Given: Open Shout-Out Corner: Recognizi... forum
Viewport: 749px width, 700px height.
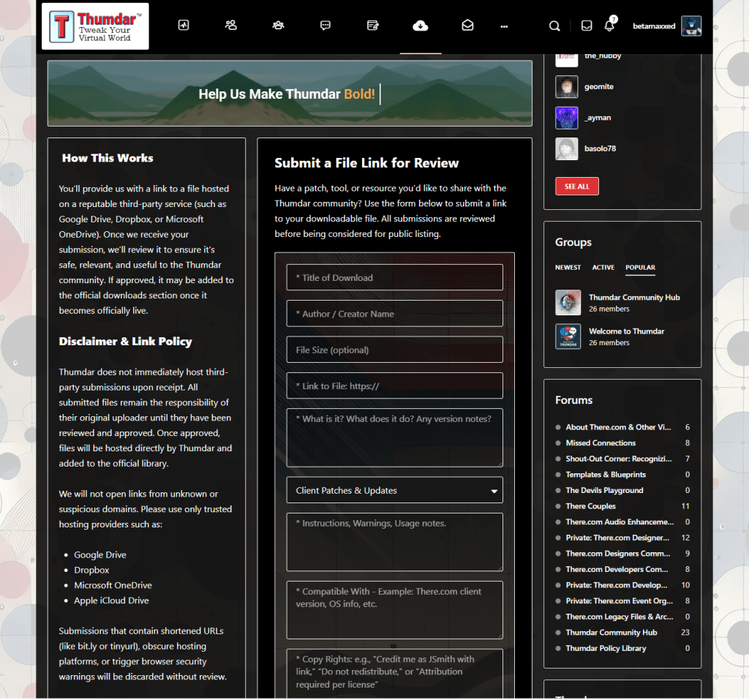Looking at the screenshot, I should pyautogui.click(x=619, y=459).
